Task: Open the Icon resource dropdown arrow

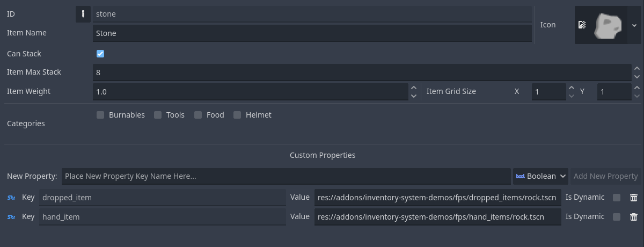Action: click(634, 25)
